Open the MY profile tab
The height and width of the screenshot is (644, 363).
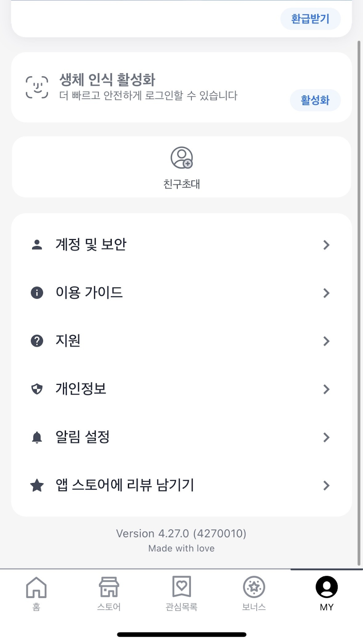pyautogui.click(x=326, y=593)
